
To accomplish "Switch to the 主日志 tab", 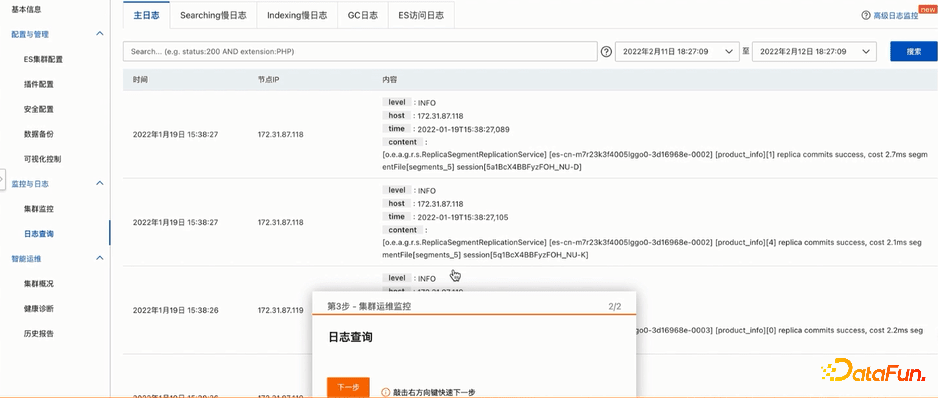I will [147, 16].
